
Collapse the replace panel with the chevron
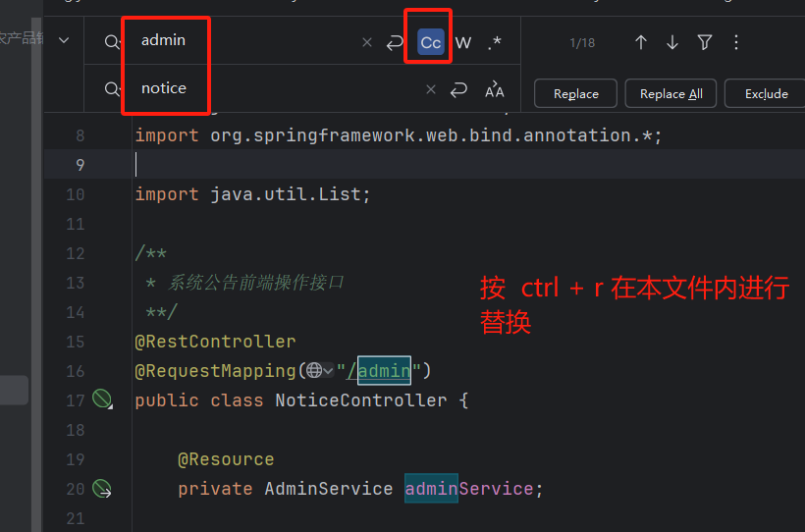pyautogui.click(x=64, y=40)
